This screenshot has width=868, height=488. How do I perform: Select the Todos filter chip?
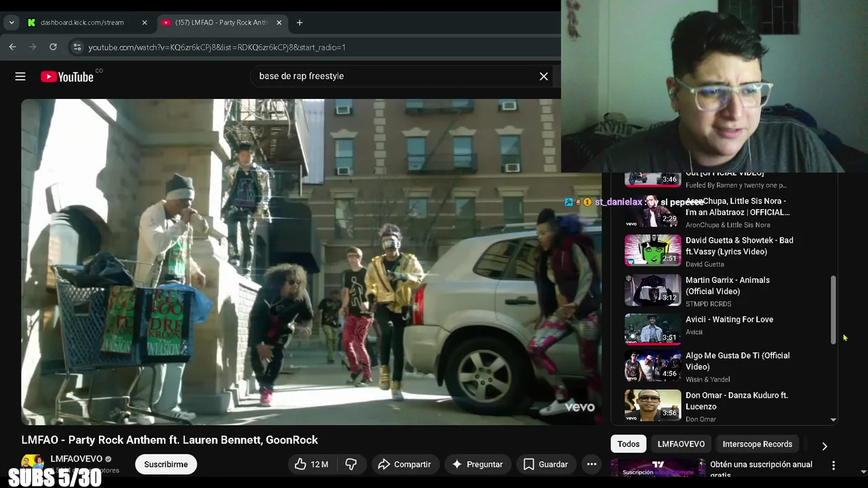point(628,444)
